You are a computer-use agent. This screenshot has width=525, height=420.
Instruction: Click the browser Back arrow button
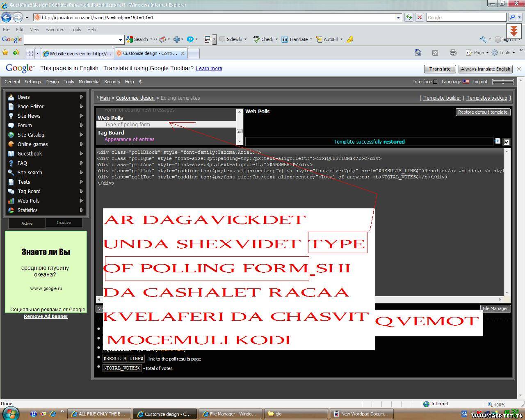click(x=7, y=17)
